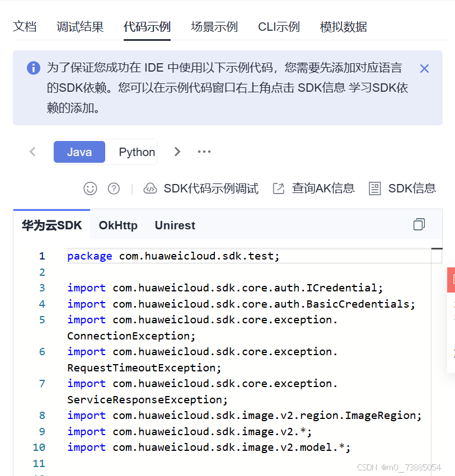
Task: Open the 文档 tab
Action: pos(25,27)
